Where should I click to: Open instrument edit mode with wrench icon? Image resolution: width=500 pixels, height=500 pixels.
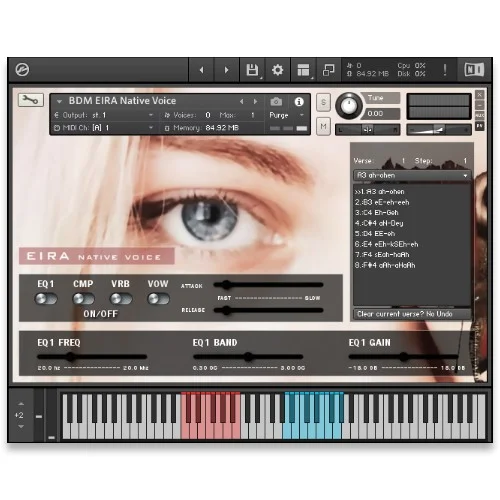[x=31, y=100]
